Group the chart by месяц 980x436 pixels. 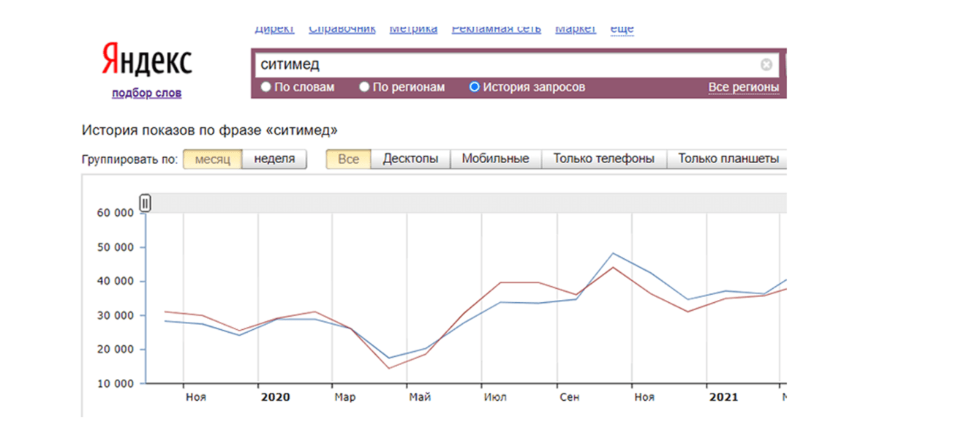click(x=212, y=159)
